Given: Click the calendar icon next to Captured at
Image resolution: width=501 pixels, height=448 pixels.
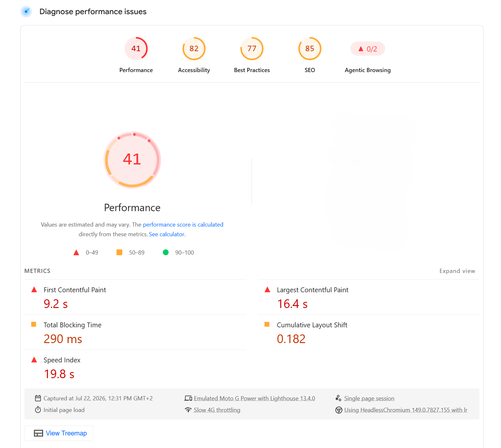Looking at the screenshot, I should (x=38, y=398).
